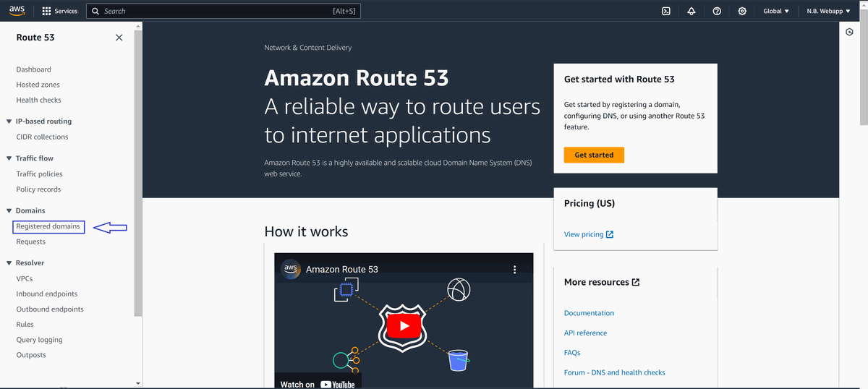The image size is (868, 389).
Task: Open Inbound endpoints
Action: click(x=47, y=294)
